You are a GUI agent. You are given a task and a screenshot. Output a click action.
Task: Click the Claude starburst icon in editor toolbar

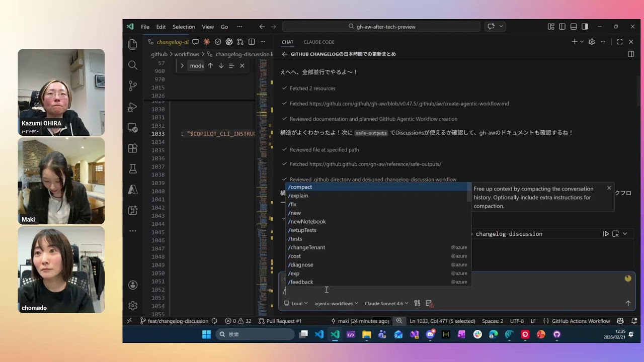pyautogui.click(x=206, y=42)
